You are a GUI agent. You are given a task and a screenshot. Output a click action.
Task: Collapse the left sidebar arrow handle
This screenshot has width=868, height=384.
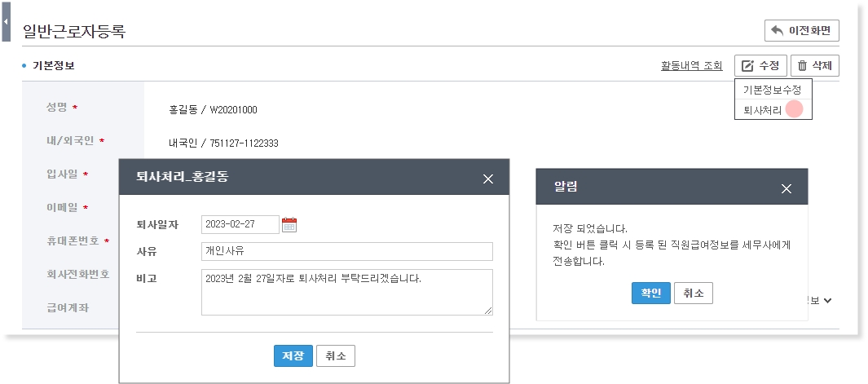pos(6,23)
